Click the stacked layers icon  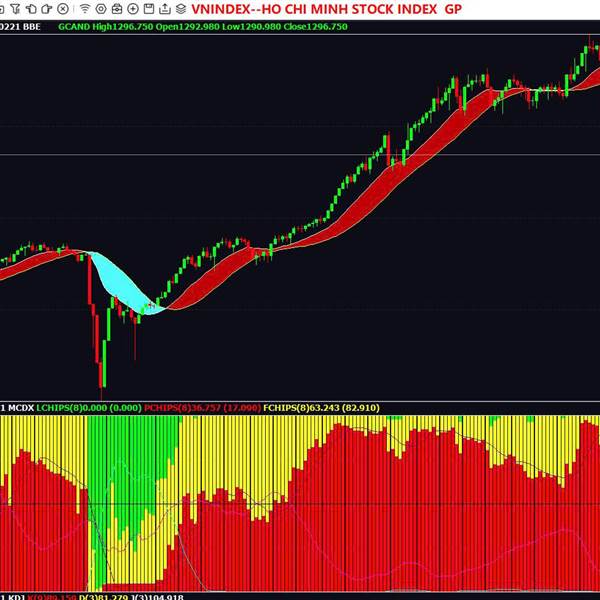point(181,8)
